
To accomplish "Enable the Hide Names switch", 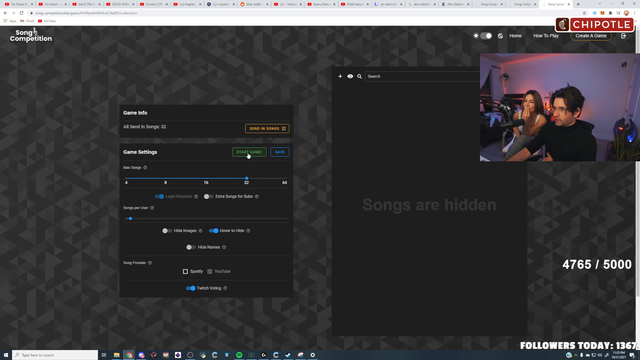I will pos(191,247).
